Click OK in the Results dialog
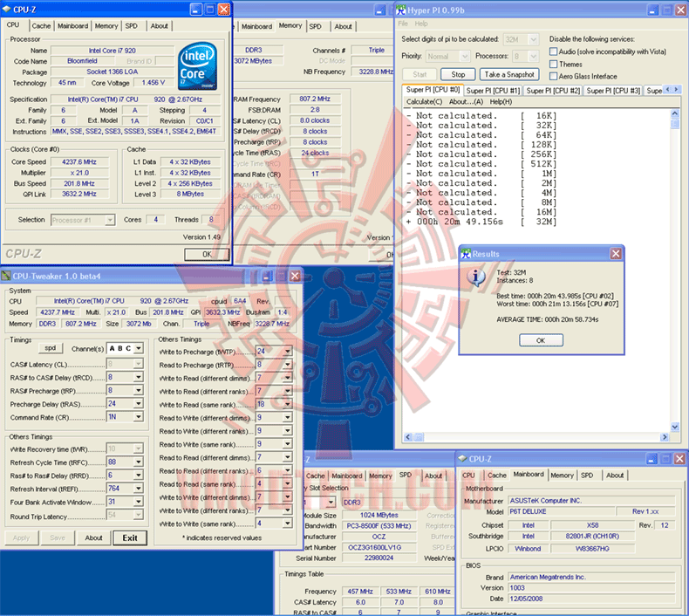This screenshot has width=689, height=616. click(541, 340)
